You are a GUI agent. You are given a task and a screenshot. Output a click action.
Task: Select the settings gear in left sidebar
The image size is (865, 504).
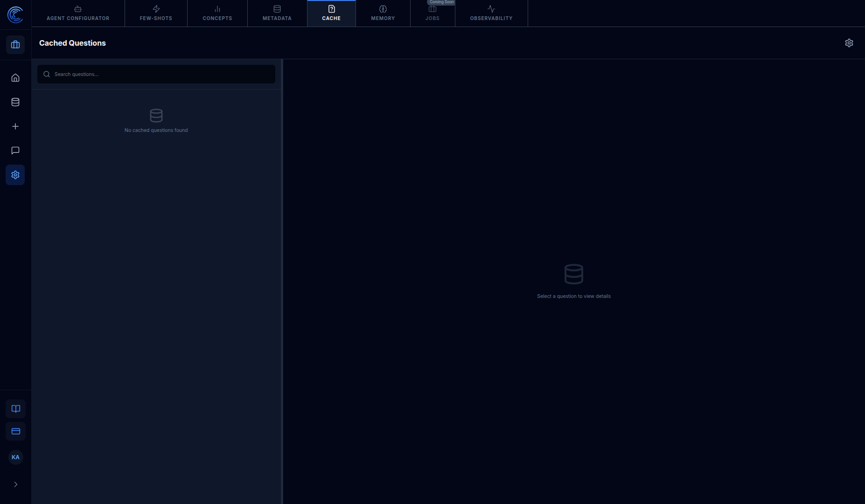click(x=15, y=175)
